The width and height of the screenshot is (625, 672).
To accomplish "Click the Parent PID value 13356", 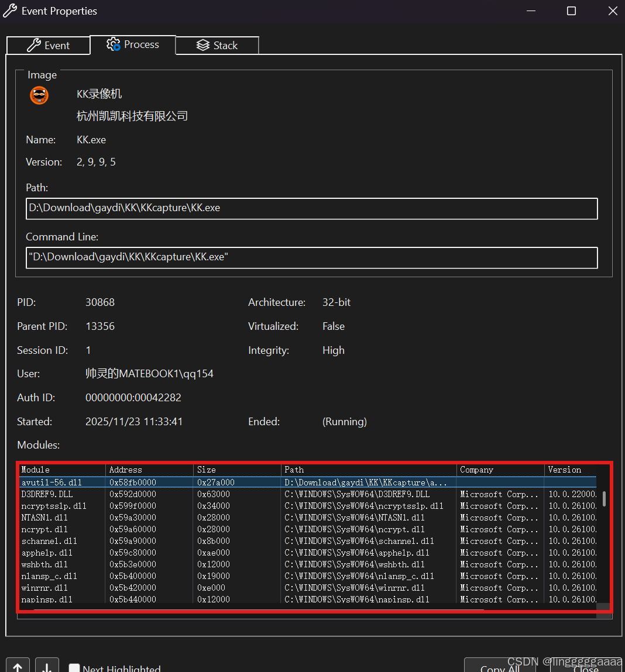I will coord(100,326).
